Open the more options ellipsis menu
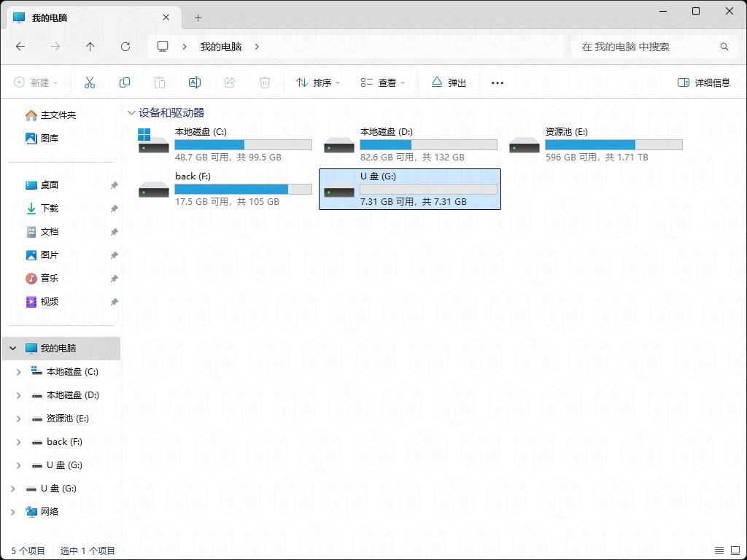 tap(498, 83)
